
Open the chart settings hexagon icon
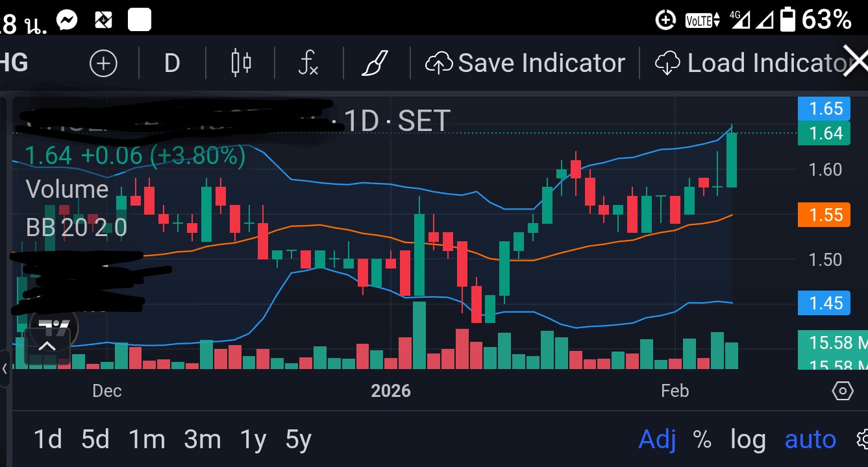(x=842, y=391)
